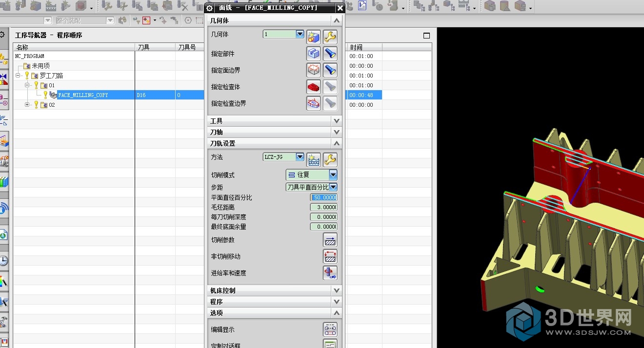
Task: Click the delete operation icon in the top toolbar
Action: pos(183,6)
